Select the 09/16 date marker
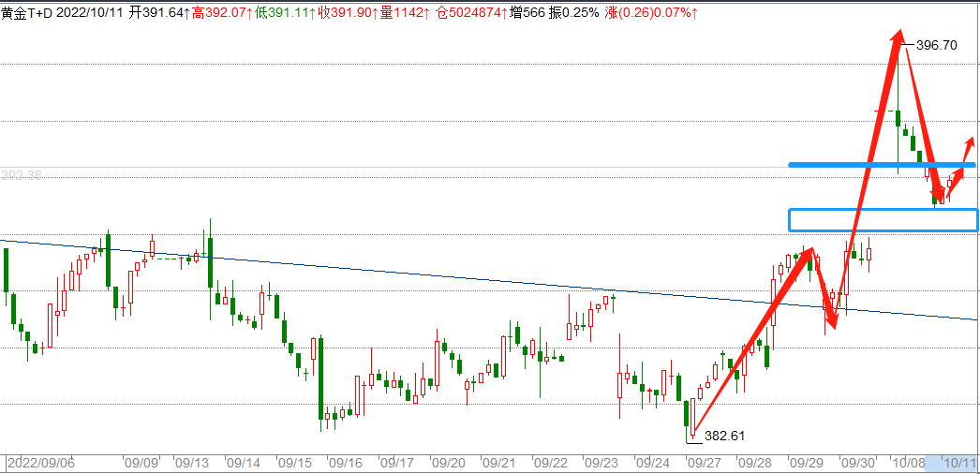This screenshot has height=474, width=980. click(x=346, y=464)
